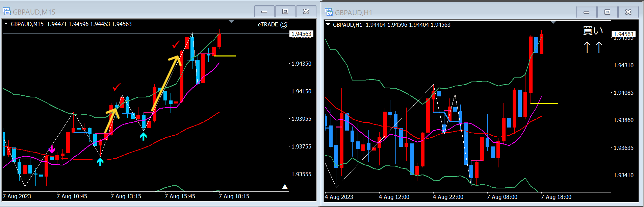This screenshot has width=644, height=207.
Task: Click the 1.94150 price level on the M15 scale
Action: (x=302, y=91)
